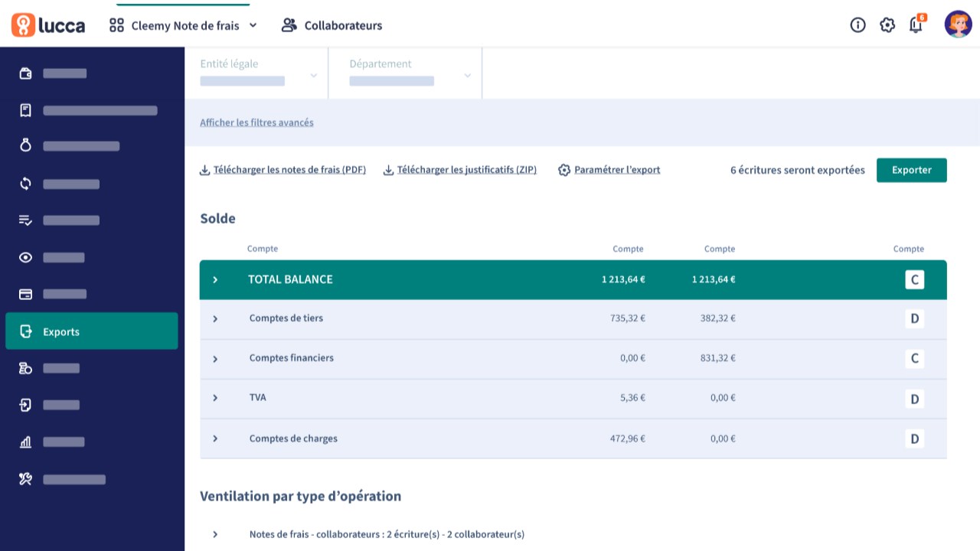Click the bar chart icon in sidebar
The height and width of the screenshot is (551, 980).
coord(25,442)
